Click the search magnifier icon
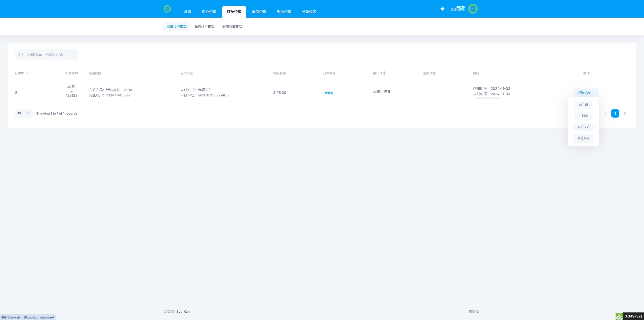 (21, 55)
